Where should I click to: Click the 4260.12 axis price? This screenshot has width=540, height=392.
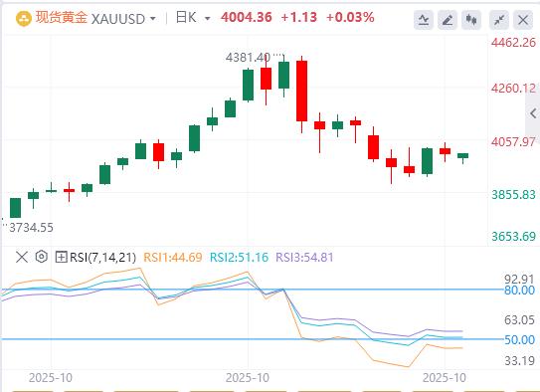click(513, 89)
